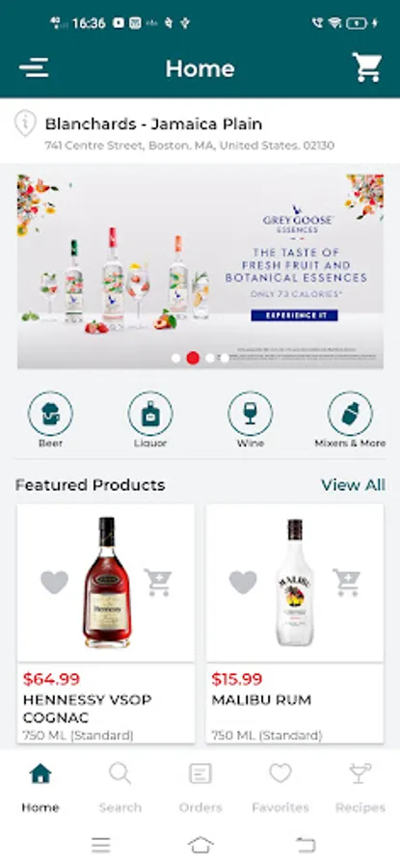Switch to the Orders tab
Image resolution: width=400 pixels, height=868 pixels.
pyautogui.click(x=200, y=787)
